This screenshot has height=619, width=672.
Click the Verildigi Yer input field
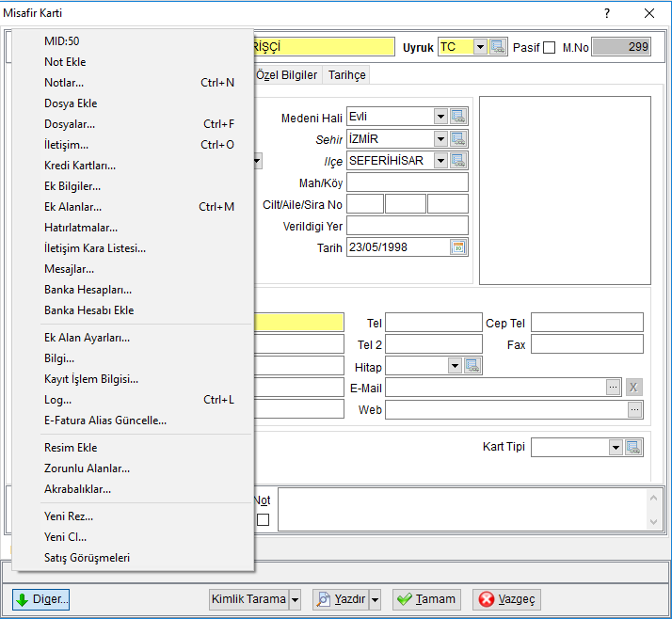pos(408,226)
